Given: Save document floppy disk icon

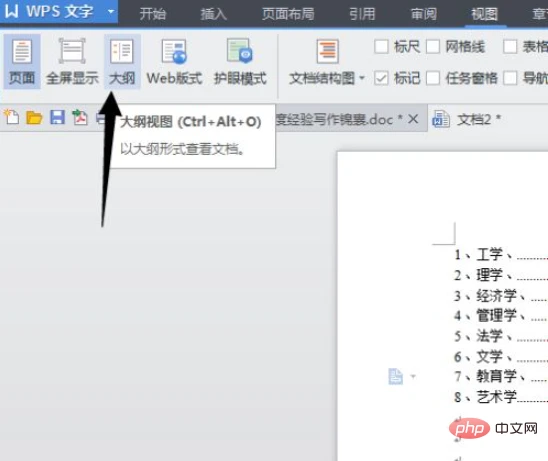Looking at the screenshot, I should pyautogui.click(x=57, y=117).
